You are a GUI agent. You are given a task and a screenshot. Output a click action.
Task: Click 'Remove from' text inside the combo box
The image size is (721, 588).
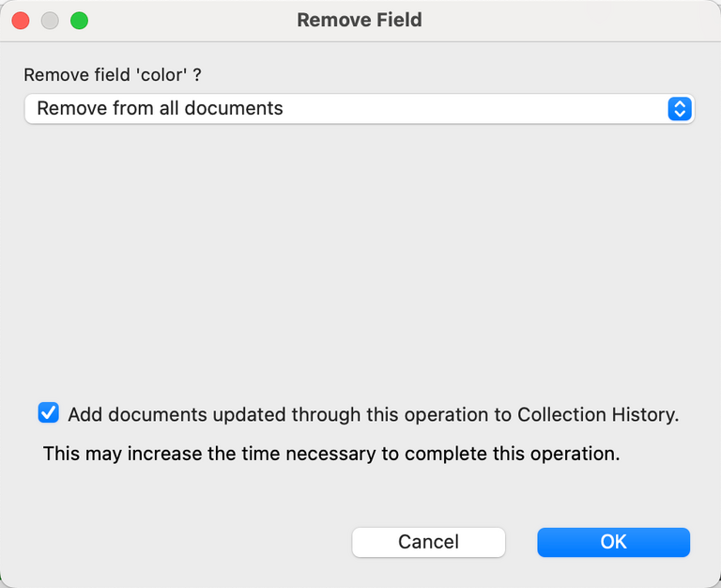click(84, 109)
